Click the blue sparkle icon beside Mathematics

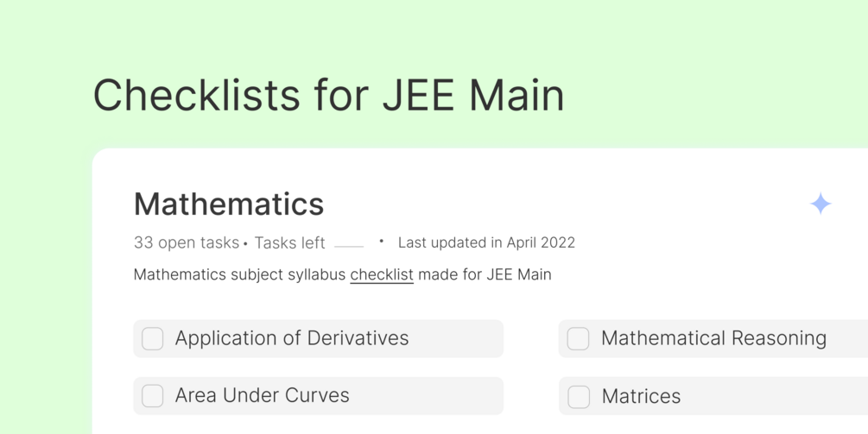tap(820, 204)
